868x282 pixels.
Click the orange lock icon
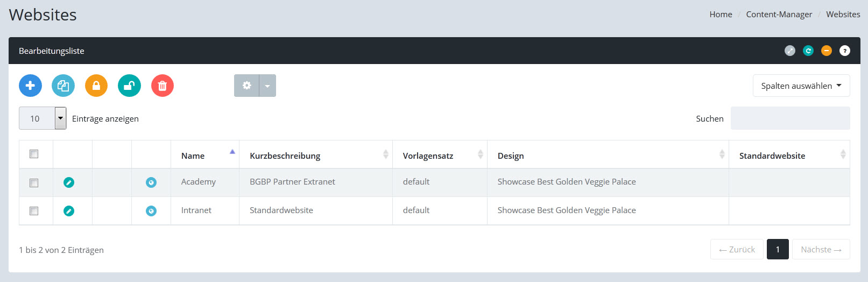96,86
